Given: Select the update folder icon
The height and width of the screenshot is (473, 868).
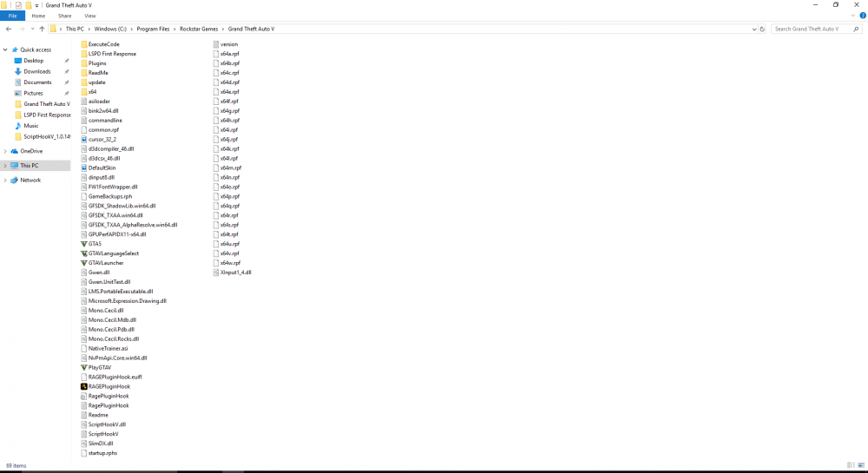Looking at the screenshot, I should coord(84,82).
